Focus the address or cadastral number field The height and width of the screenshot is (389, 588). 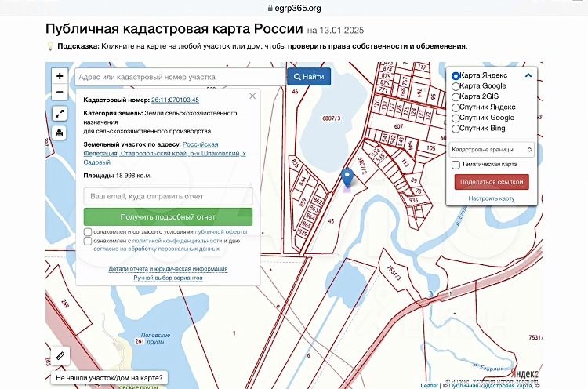(180, 77)
